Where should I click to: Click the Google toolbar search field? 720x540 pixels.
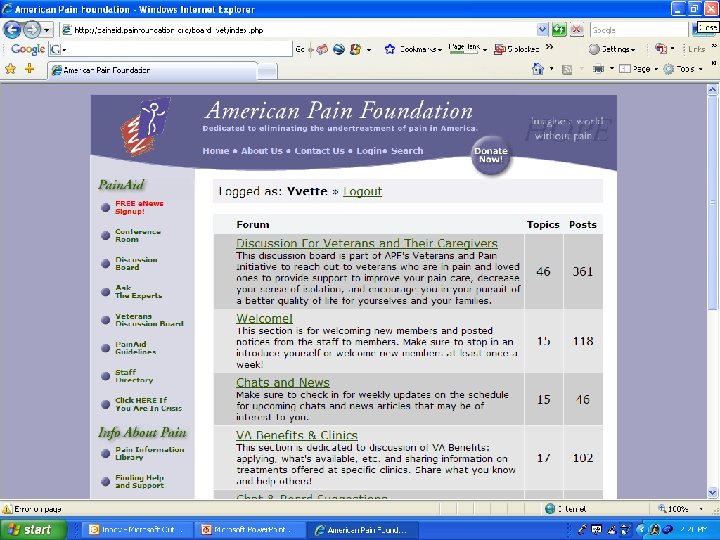point(170,49)
